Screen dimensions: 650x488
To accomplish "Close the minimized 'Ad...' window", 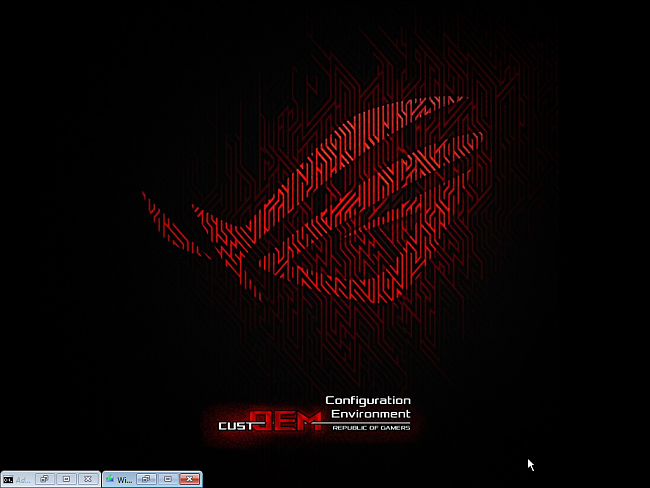I will coord(88,479).
